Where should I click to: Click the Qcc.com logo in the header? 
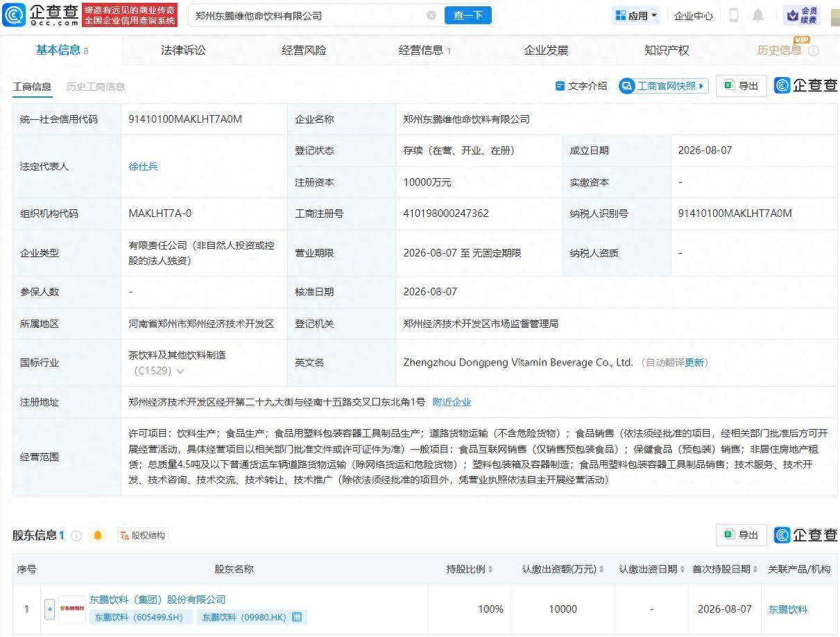(x=40, y=15)
